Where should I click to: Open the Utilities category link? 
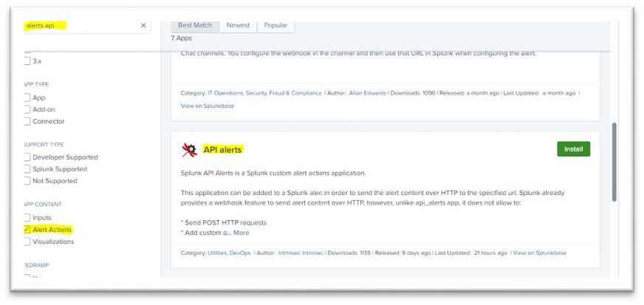coord(218,253)
